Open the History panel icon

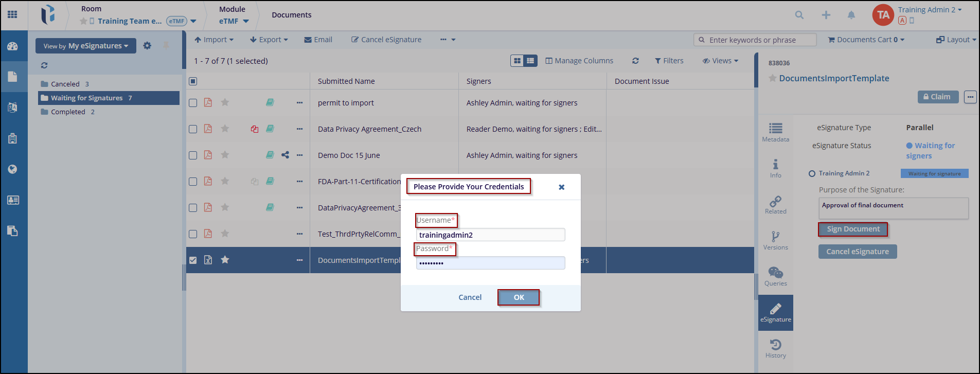[775, 348]
